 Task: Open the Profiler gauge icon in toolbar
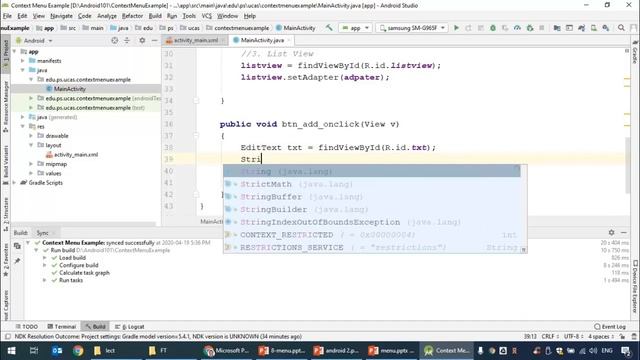pyautogui.click(x=517, y=28)
